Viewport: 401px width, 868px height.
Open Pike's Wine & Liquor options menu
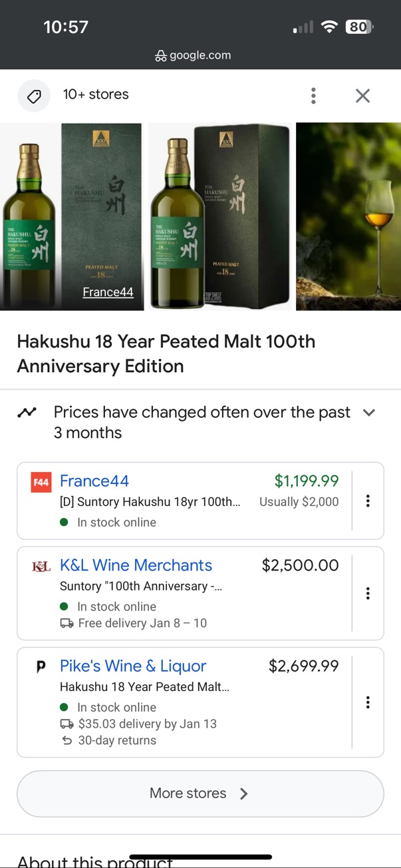pos(368,702)
